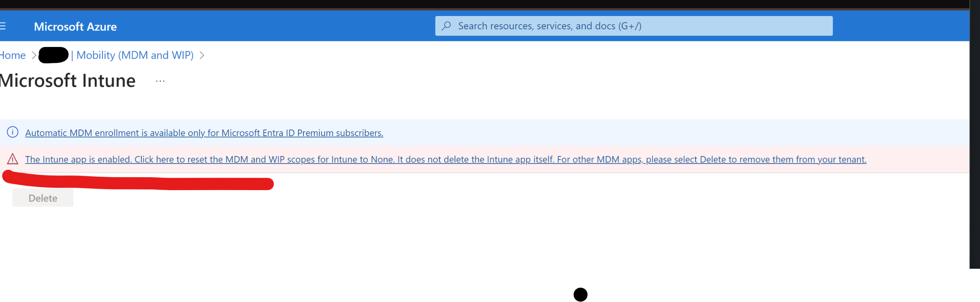This screenshot has width=980, height=302.
Task: Open Mobility (MDM and WIP) breadcrumb
Action: (x=135, y=55)
